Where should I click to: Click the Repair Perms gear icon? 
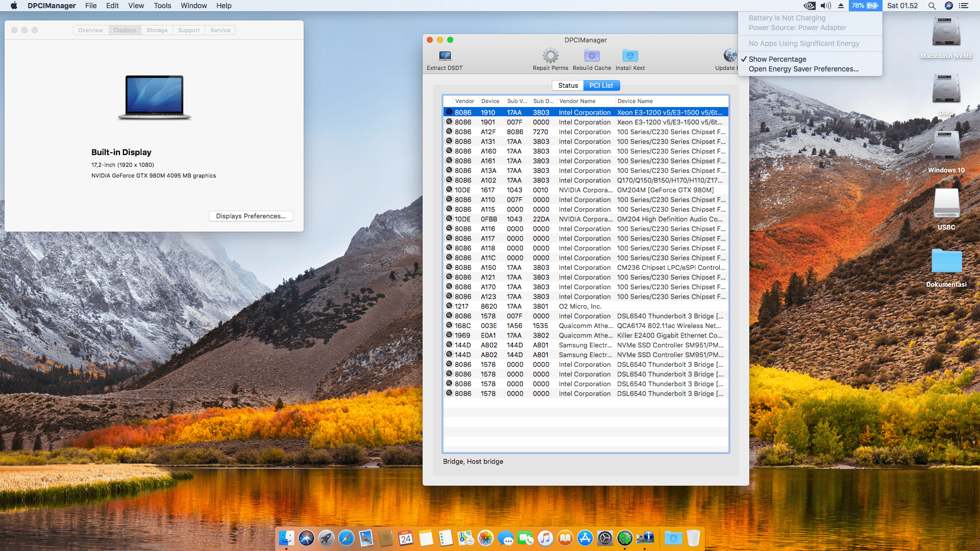(550, 56)
